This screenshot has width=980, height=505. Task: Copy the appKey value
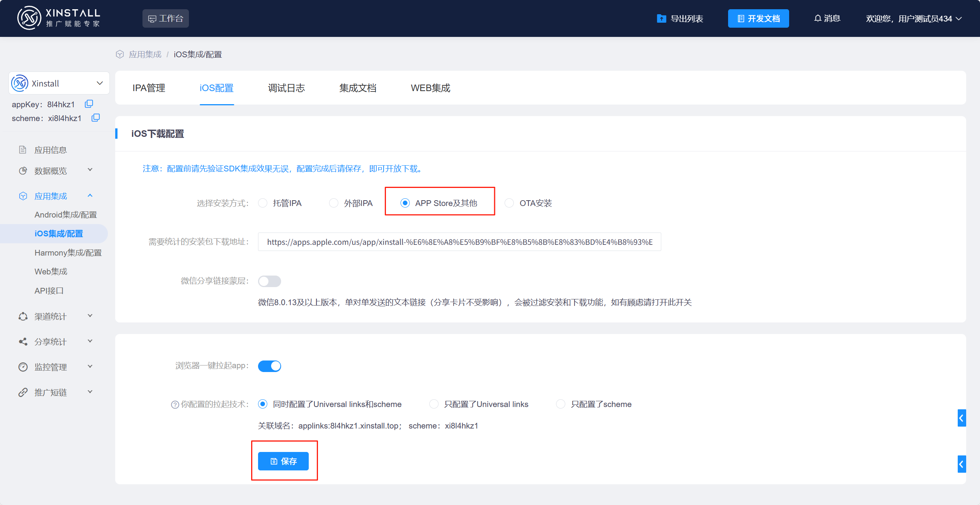click(89, 103)
